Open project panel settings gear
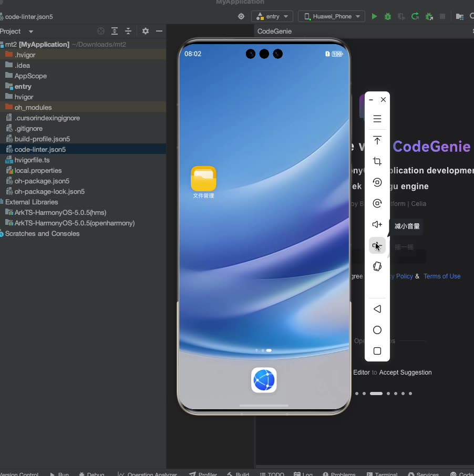 coord(146,32)
